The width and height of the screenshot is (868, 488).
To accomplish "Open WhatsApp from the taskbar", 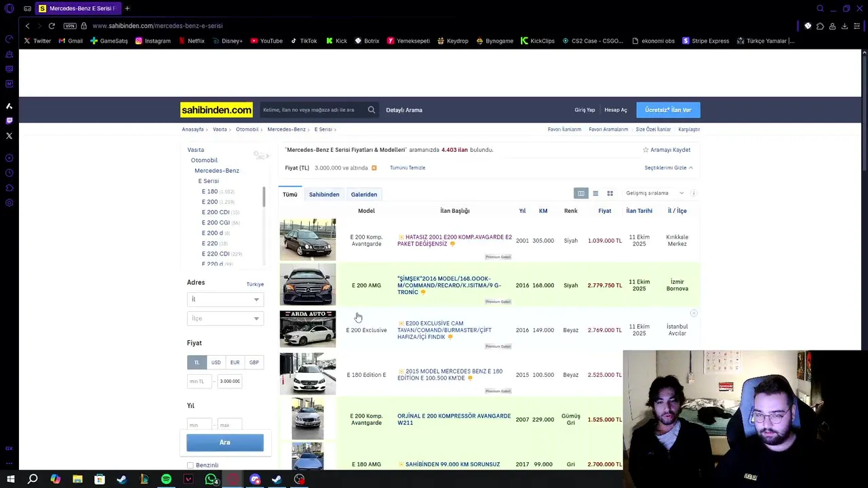I will [x=211, y=479].
